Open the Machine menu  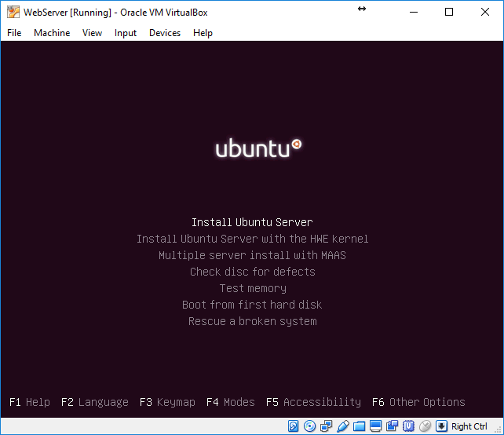tap(52, 33)
